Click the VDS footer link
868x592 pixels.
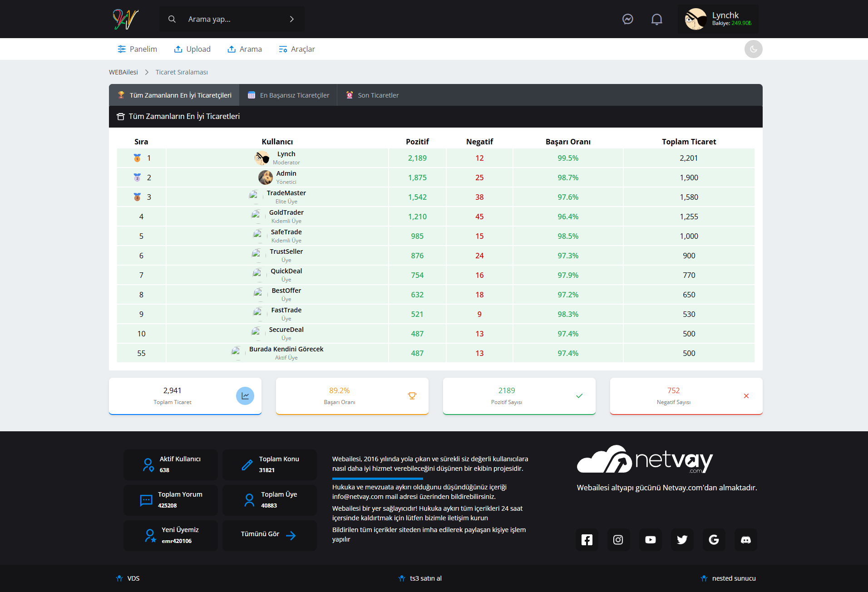133,578
